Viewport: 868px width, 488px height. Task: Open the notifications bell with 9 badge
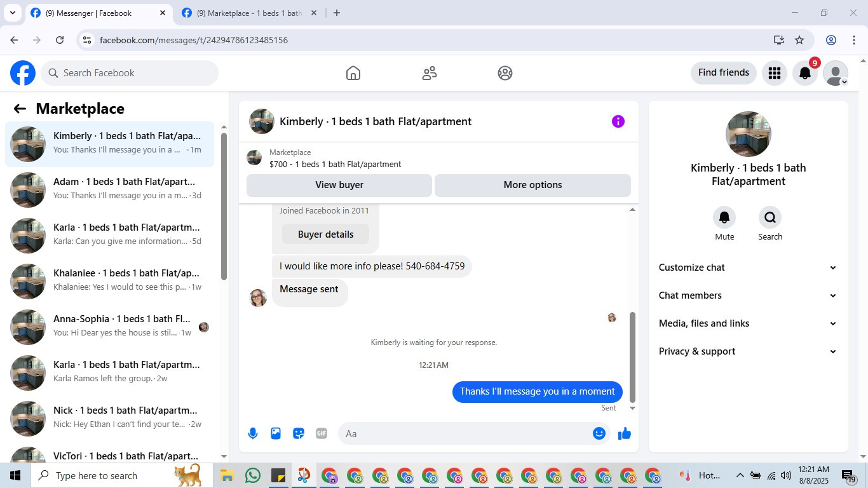click(805, 73)
